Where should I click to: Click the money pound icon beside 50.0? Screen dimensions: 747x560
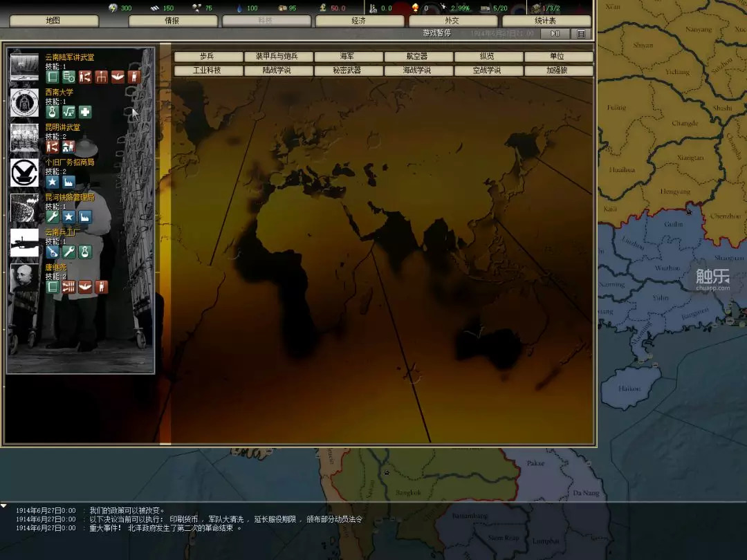[323, 8]
